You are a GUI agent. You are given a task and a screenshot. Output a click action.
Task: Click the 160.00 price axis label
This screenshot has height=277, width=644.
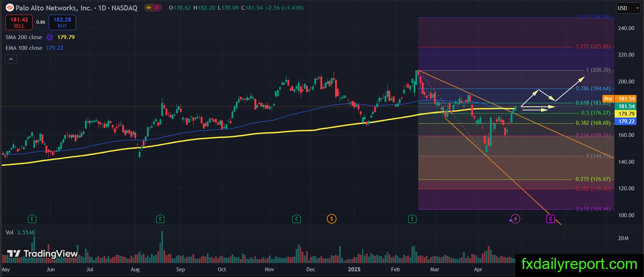tap(626, 135)
